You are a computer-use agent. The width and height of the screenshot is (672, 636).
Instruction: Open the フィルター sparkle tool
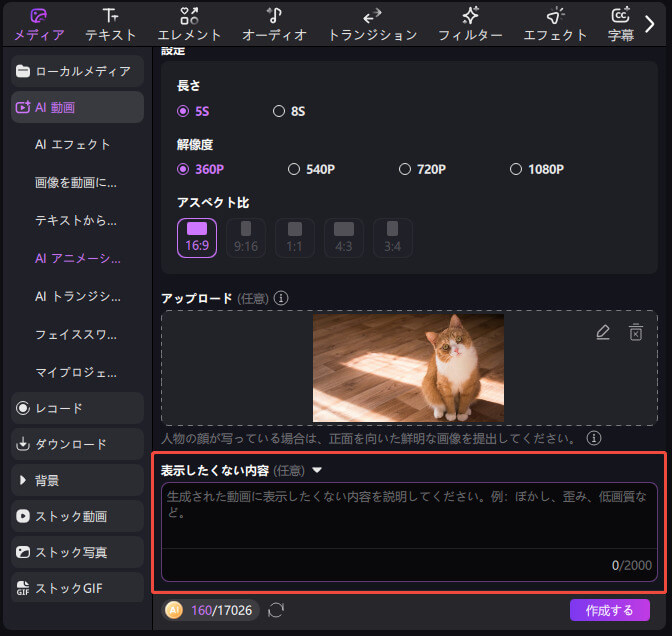coord(470,24)
